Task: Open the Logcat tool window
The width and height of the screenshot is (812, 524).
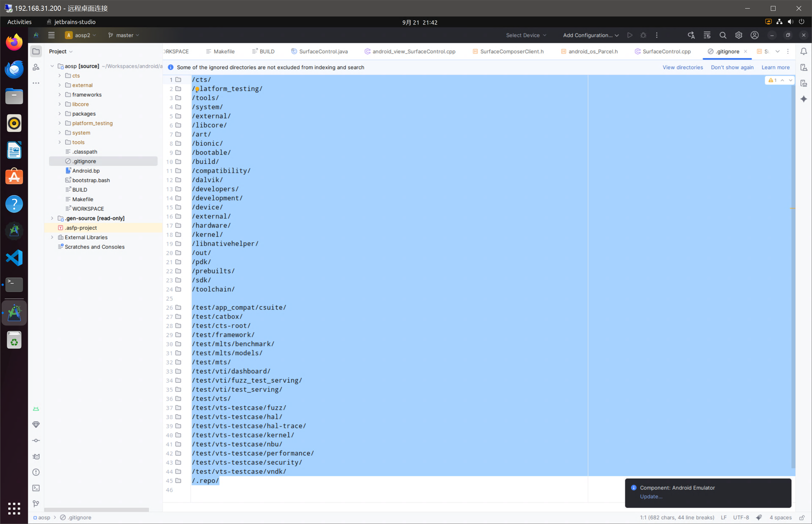Action: tap(36, 456)
